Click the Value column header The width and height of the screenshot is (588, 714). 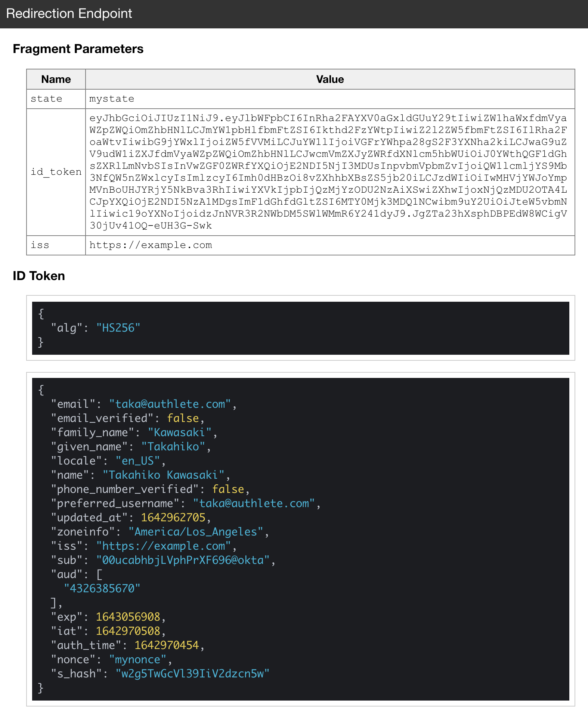click(330, 79)
